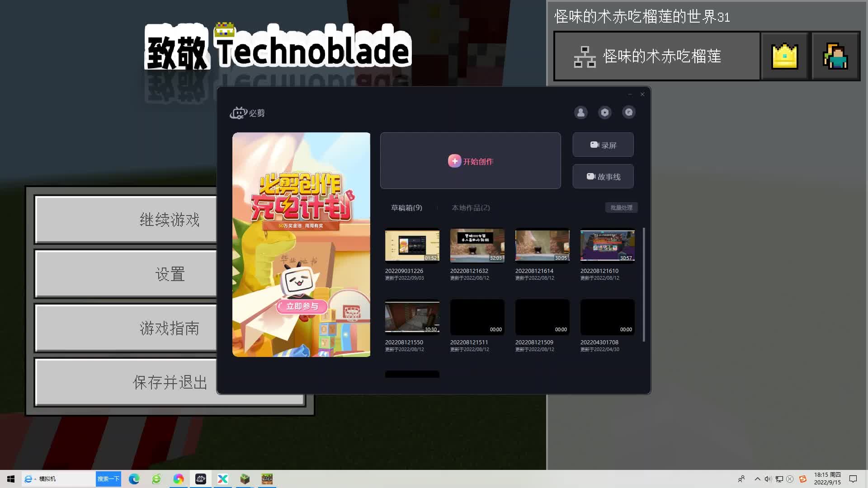
Task: Minimize the 必剪 window
Action: (x=629, y=94)
